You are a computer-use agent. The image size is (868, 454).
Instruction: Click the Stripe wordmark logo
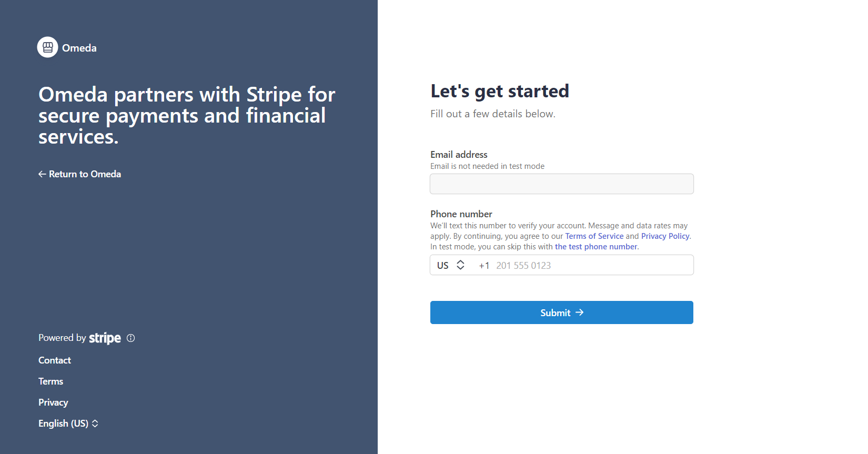point(105,338)
